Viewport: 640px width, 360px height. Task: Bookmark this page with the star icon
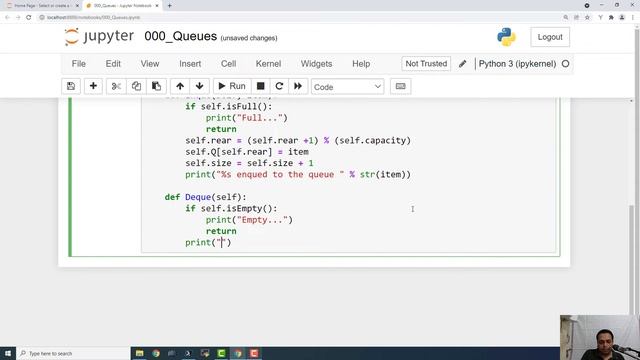pyautogui.click(x=587, y=17)
